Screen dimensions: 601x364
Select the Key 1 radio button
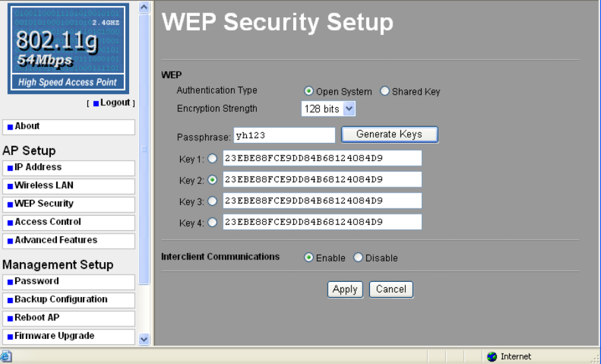212,159
